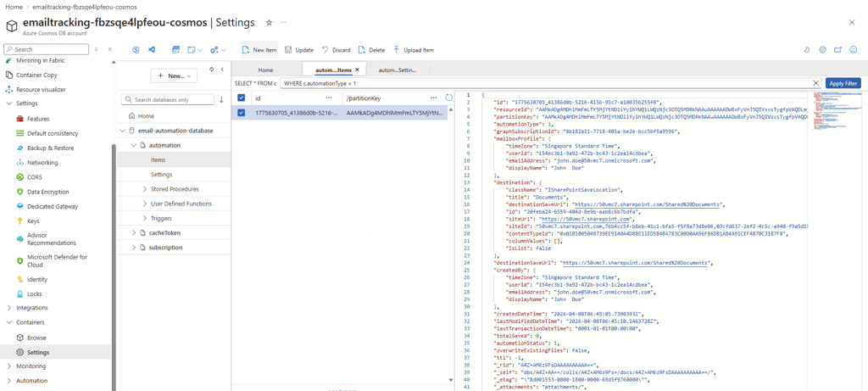868x391 pixels.
Task: Collapse the automation container node
Action: click(133, 145)
